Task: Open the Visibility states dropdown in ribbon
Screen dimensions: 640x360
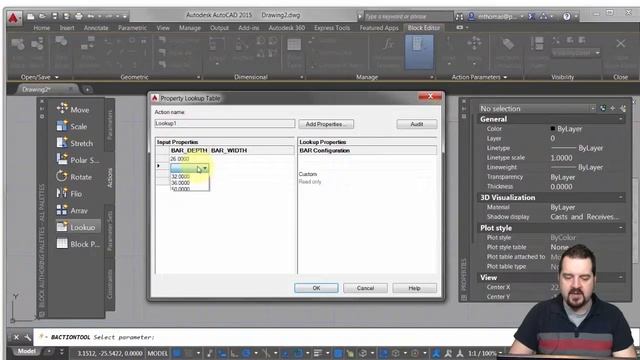Action: 576,53
